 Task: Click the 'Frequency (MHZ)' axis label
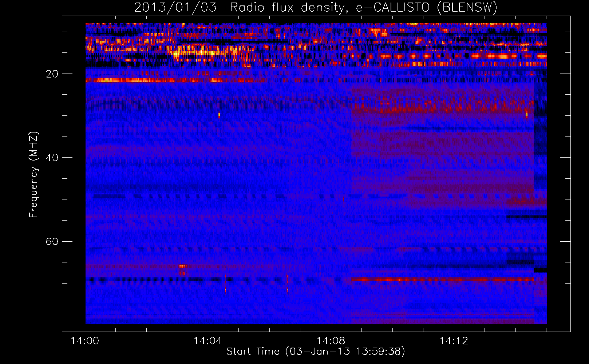tap(33, 175)
